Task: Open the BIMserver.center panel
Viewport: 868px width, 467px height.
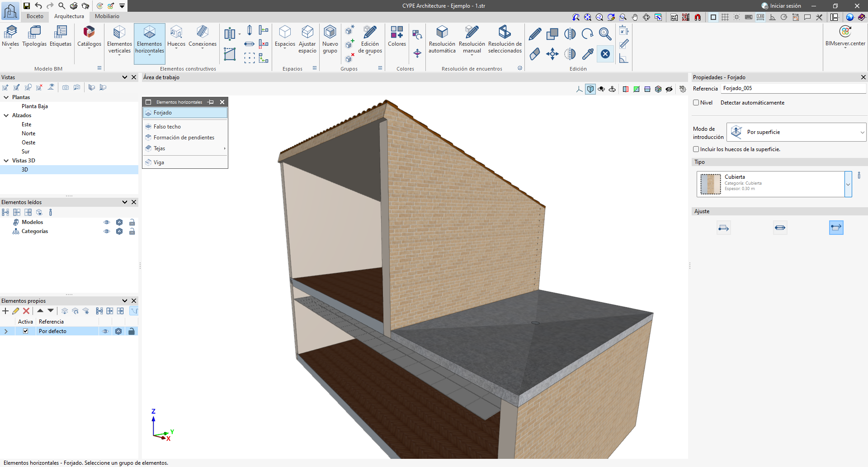Action: (x=845, y=36)
